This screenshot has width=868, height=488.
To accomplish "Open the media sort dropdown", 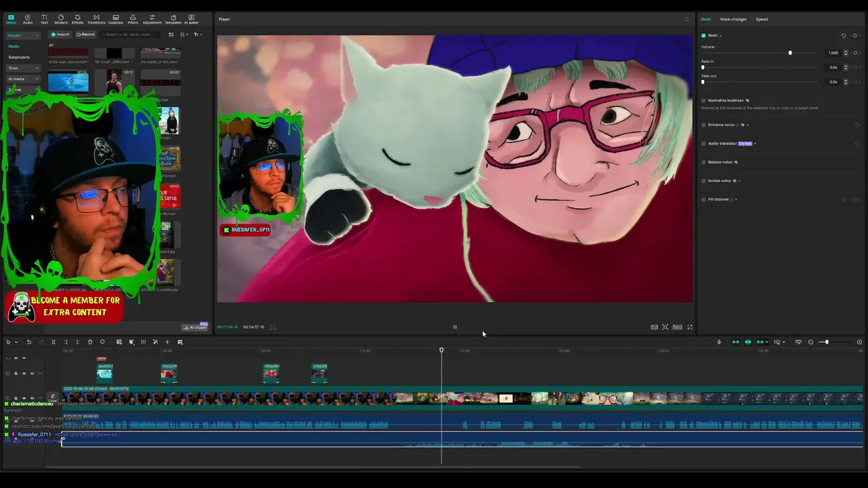I will click(x=184, y=35).
